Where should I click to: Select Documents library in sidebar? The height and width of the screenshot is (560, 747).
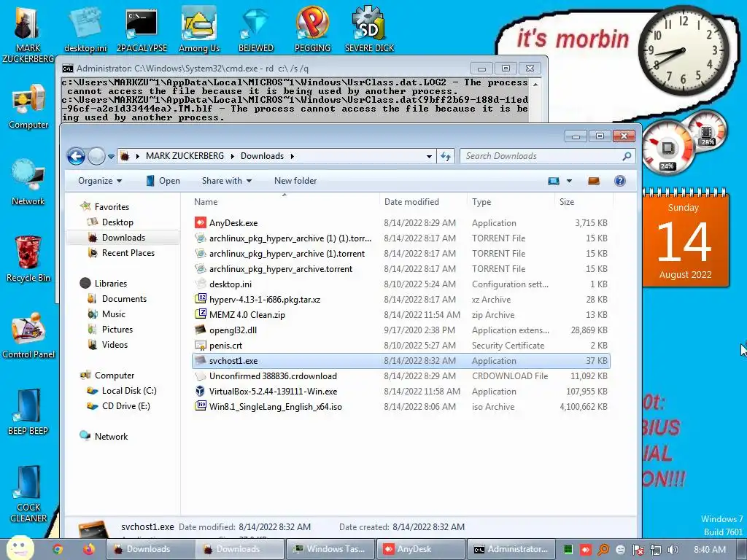[x=124, y=298]
